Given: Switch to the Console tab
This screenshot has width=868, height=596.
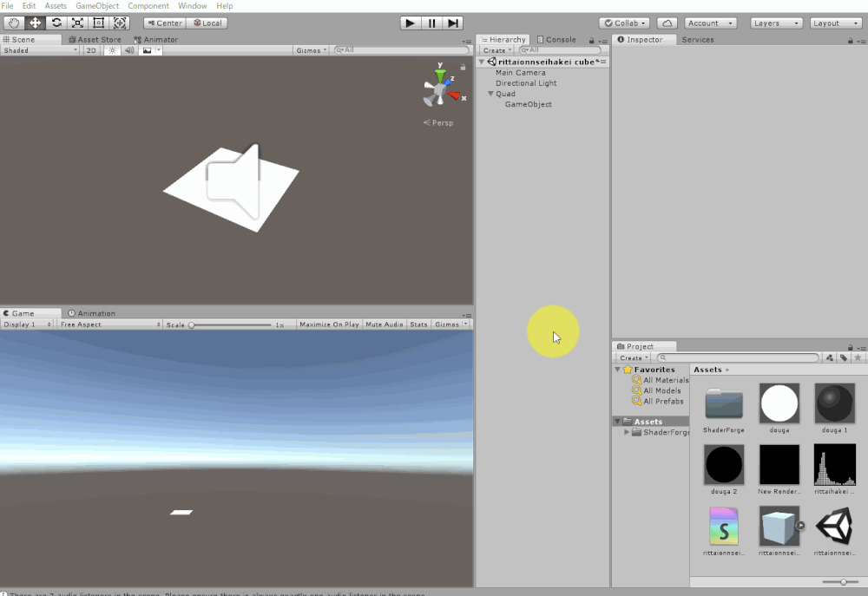Looking at the screenshot, I should click(x=556, y=38).
